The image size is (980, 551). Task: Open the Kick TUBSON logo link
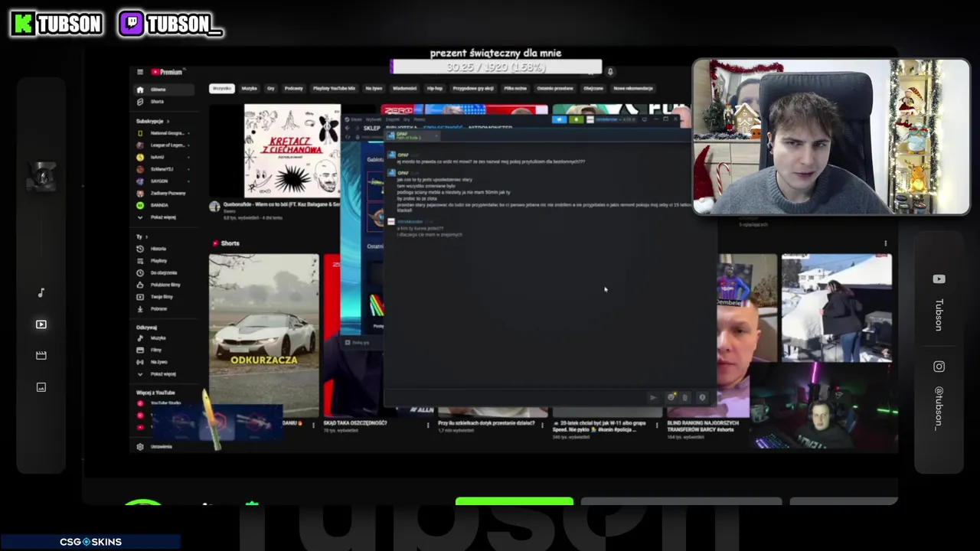point(57,24)
